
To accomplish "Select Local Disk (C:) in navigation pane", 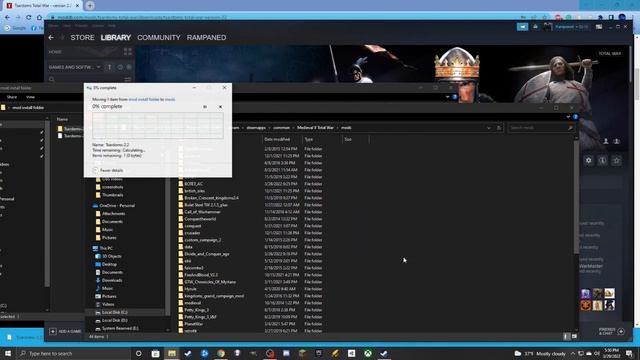I will [114, 312].
